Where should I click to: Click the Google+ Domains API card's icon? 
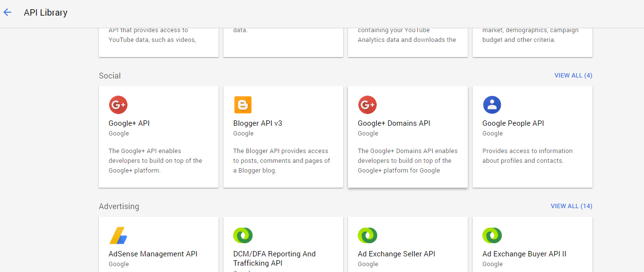coord(367,105)
